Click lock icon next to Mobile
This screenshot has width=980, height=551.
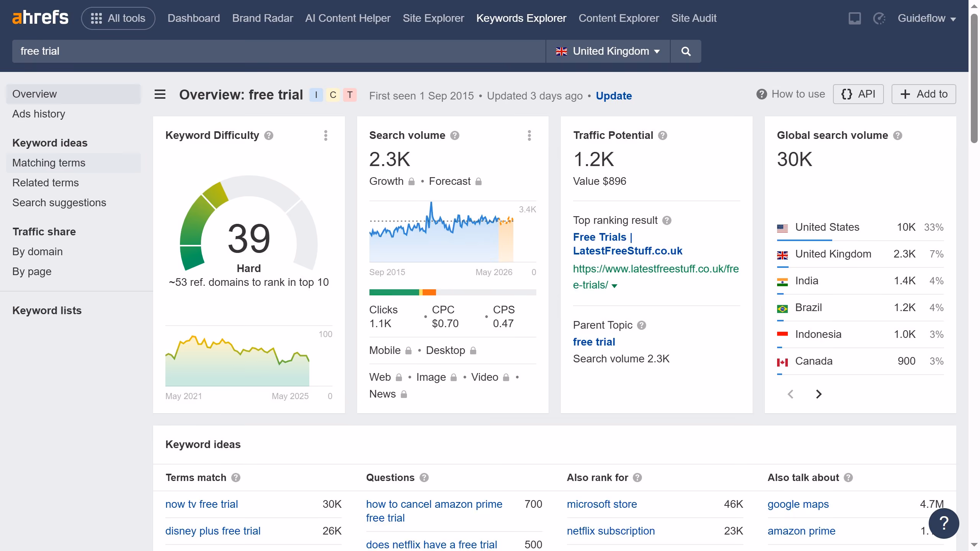click(408, 350)
